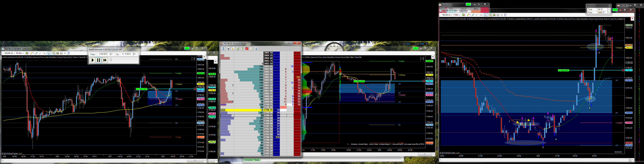Click the Buy LMT order marker on 5 Min chart
Viewport: 644px width, 164px height.
(x=563, y=70)
